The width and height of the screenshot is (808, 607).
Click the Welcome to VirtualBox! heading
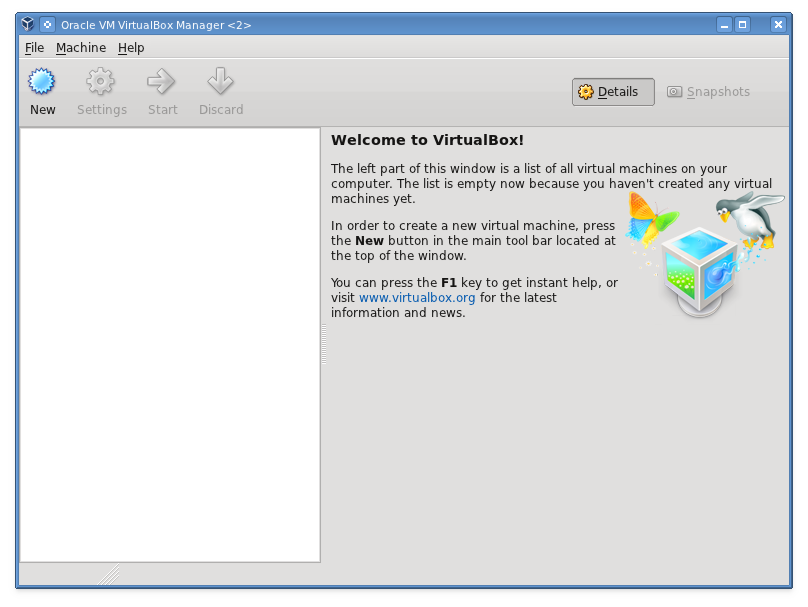point(427,140)
